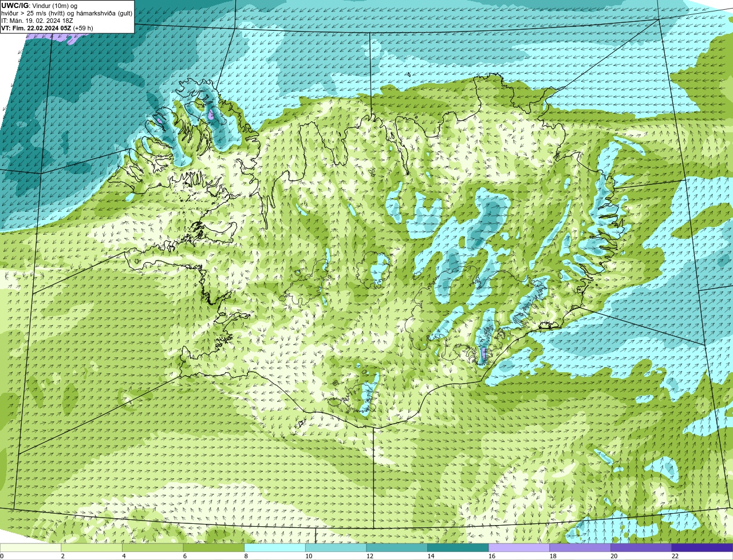The width and height of the screenshot is (733, 560).
Task: Click the 'UWC/IG: Vindur (10m) og' title line
Action: (x=40, y=6)
